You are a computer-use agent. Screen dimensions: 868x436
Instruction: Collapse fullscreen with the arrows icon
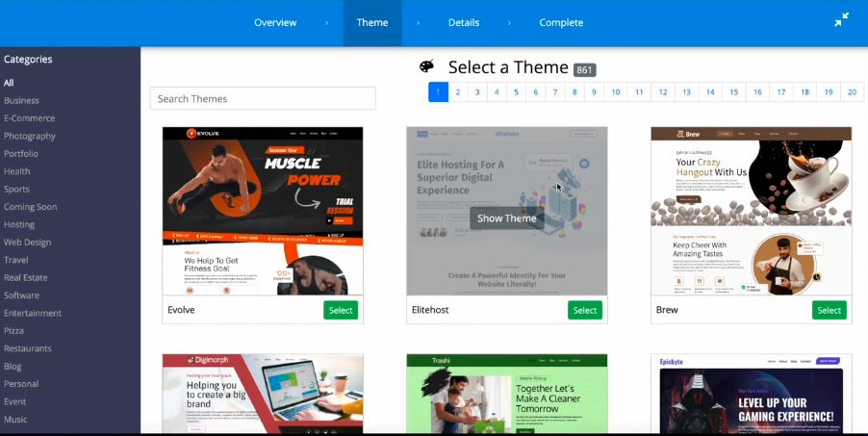pyautogui.click(x=841, y=20)
